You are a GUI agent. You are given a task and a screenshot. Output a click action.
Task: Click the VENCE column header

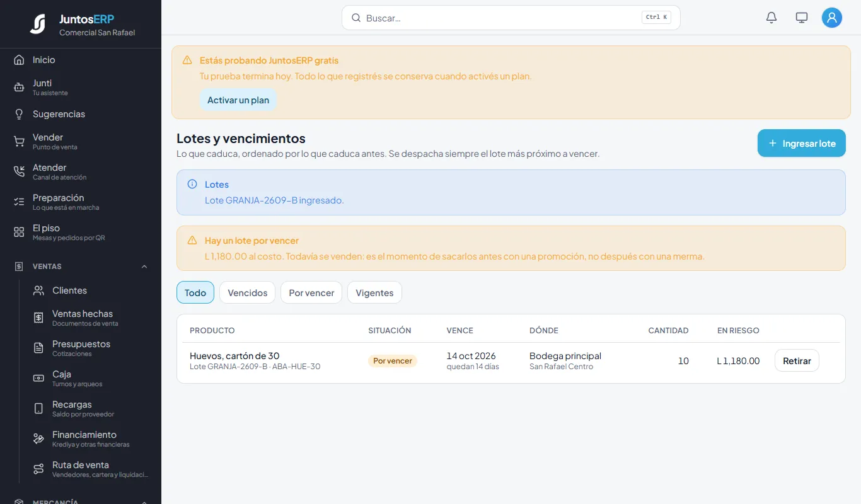460,330
